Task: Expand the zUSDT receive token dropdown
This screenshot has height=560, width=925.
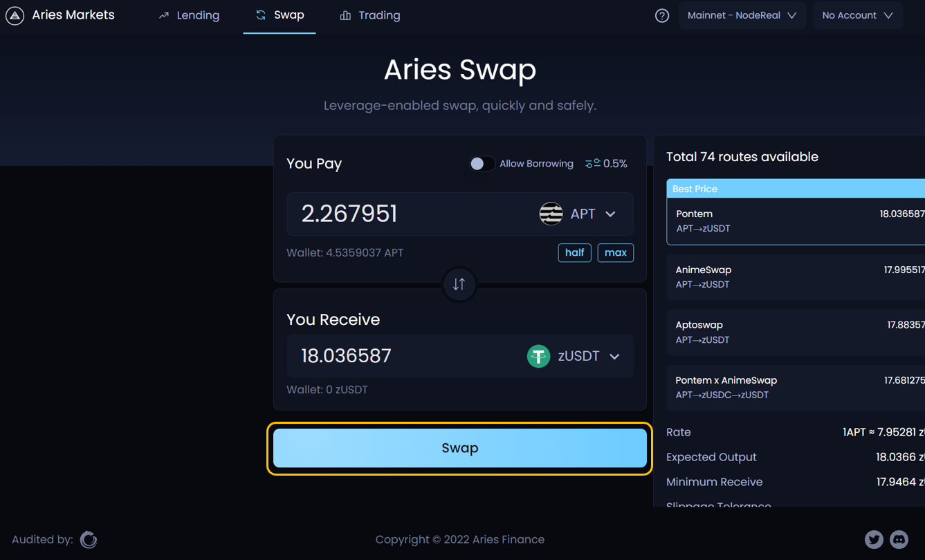Action: click(614, 357)
